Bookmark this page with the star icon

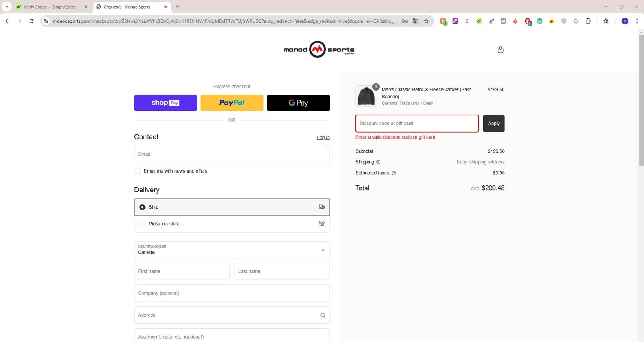pyautogui.click(x=426, y=21)
